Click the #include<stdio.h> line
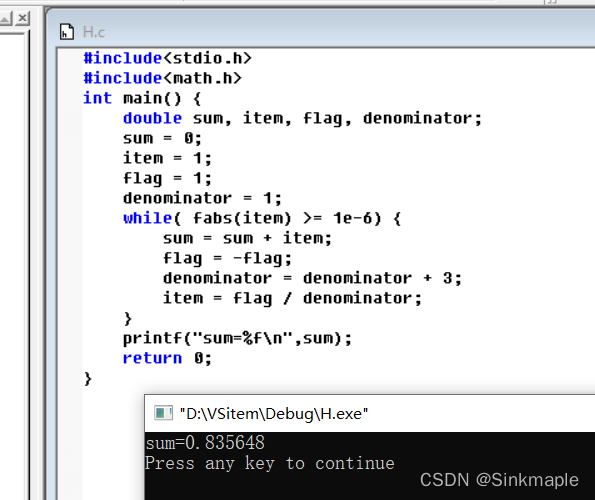This screenshot has height=500, width=595. pyautogui.click(x=167, y=58)
